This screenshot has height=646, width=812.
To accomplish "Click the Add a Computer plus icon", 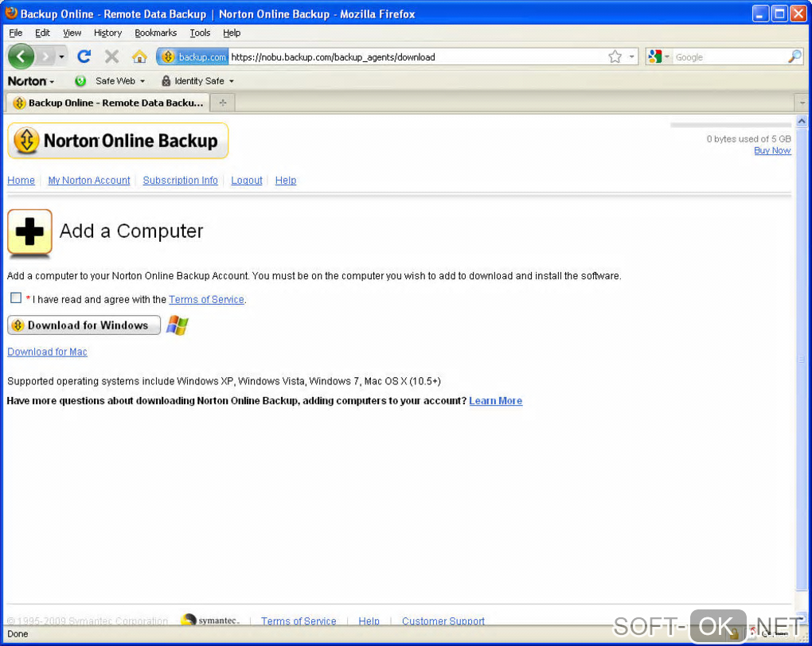I will coord(29,232).
